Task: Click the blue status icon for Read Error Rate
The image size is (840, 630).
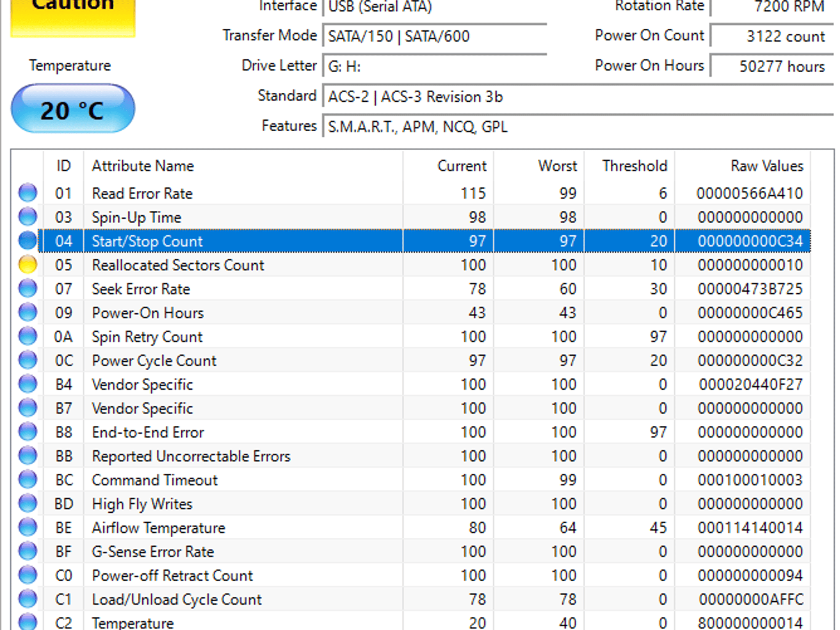Action: 28,193
